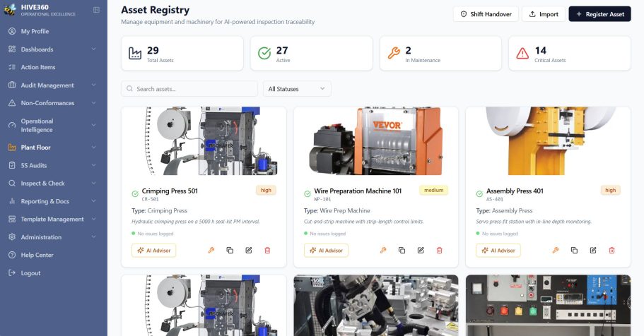Click the Total Assets factory icon
The width and height of the screenshot is (644, 336).
[x=135, y=54]
